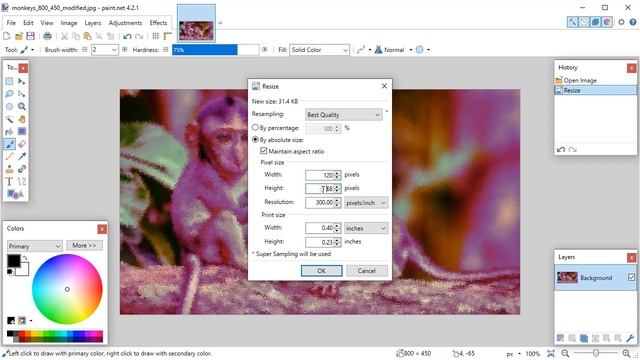
Task: Select the Magic Wand tool
Action: (9, 119)
